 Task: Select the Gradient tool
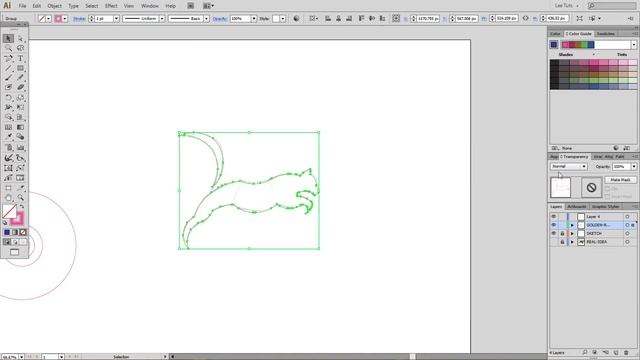click(20, 127)
